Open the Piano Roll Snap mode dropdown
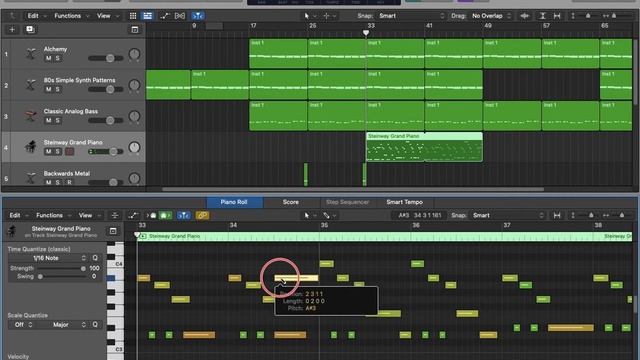Viewport: 640px width, 360px height. [x=507, y=215]
